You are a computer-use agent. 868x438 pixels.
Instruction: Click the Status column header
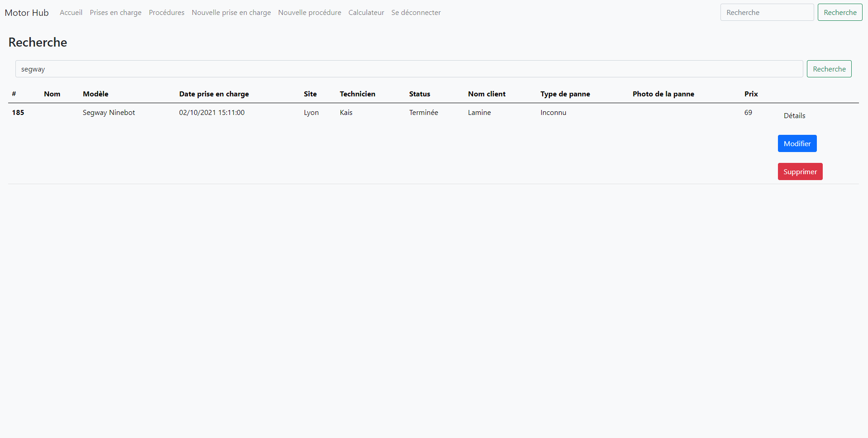(x=420, y=94)
